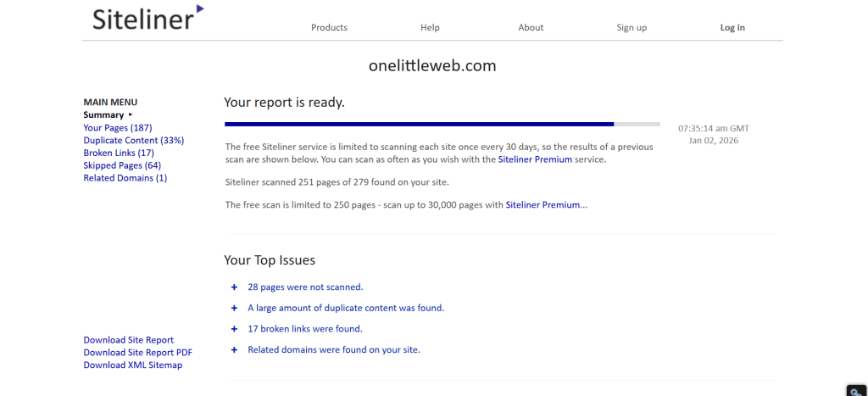This screenshot has width=868, height=396.
Task: Download Site Report PDF
Action: pos(137,353)
